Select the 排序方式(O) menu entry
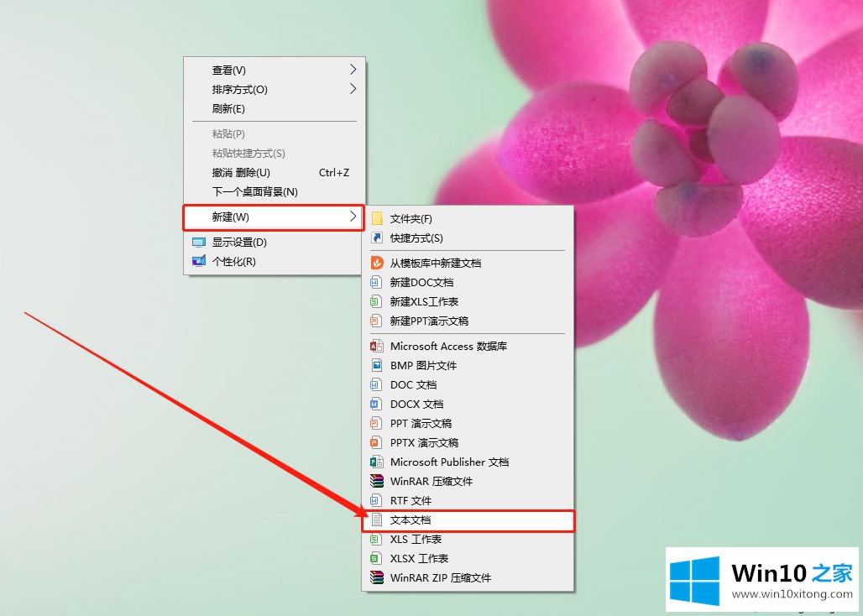Viewport: 863px width, 616px height. pos(274,89)
